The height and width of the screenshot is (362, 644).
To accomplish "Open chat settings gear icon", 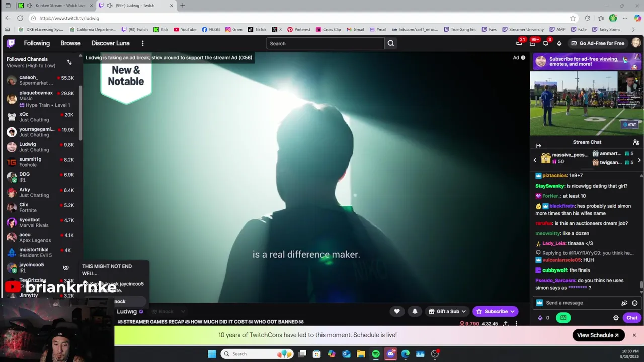I will 616,318.
